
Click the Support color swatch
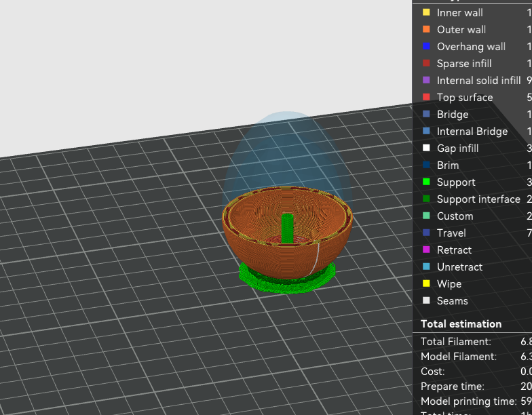point(426,182)
